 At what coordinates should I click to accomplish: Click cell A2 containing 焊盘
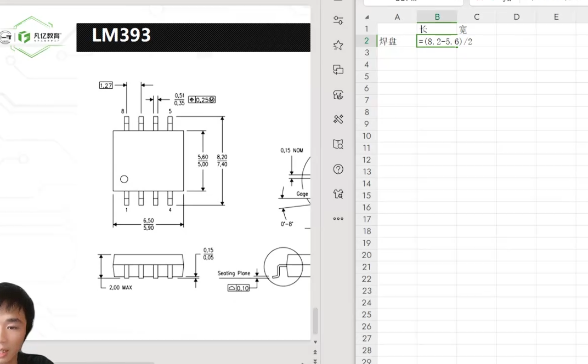(397, 41)
